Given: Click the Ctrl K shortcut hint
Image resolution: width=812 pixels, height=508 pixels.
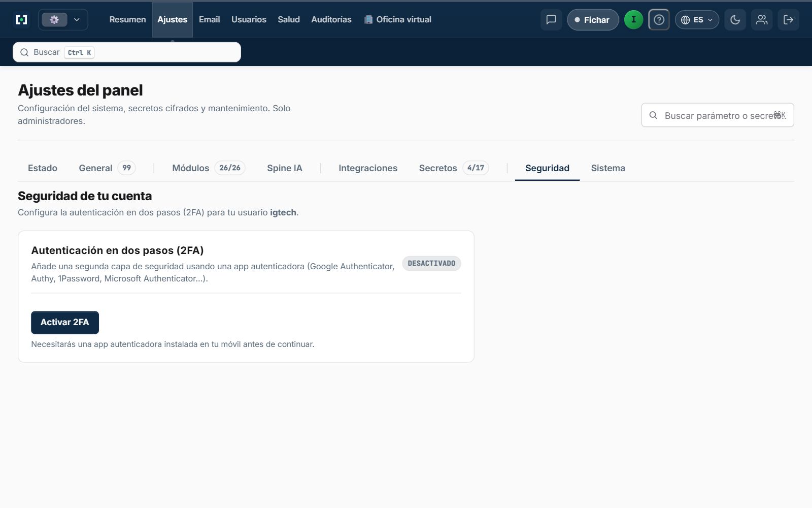Looking at the screenshot, I should (x=79, y=52).
